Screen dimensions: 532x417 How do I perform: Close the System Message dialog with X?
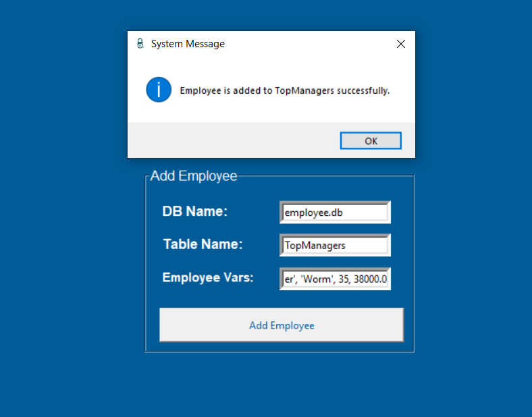pyautogui.click(x=401, y=44)
